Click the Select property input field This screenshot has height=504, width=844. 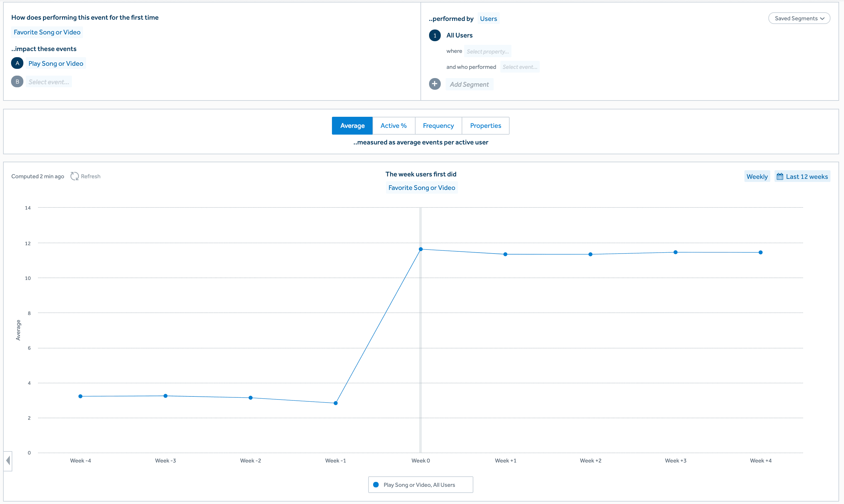487,51
